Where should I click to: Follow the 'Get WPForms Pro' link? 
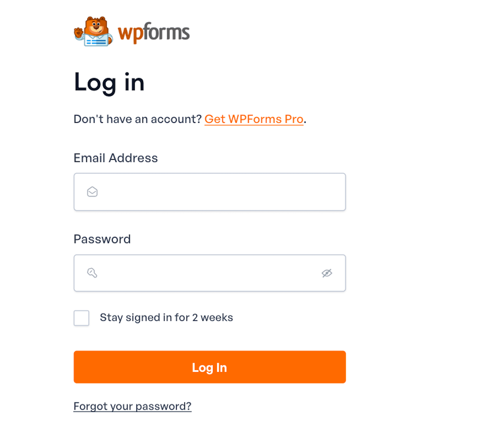(254, 119)
